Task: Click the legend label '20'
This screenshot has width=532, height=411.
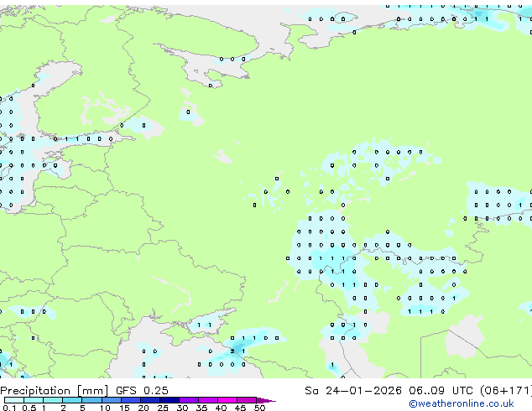Action: coord(143,408)
